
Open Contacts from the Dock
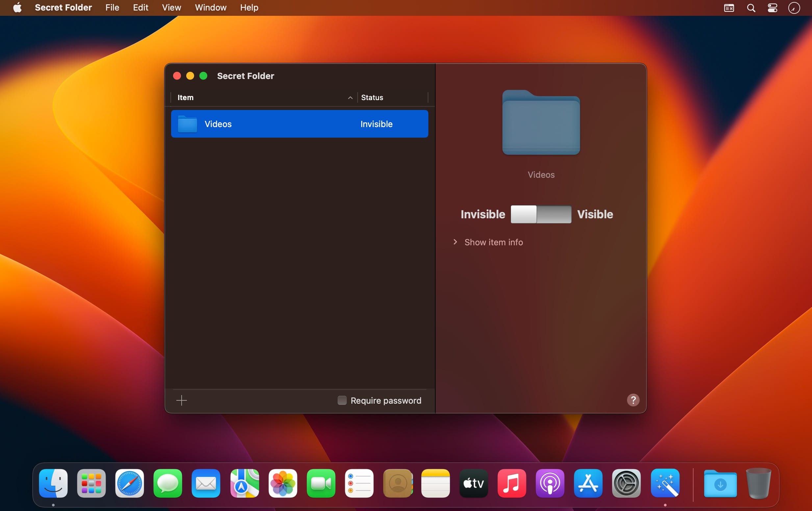397,483
